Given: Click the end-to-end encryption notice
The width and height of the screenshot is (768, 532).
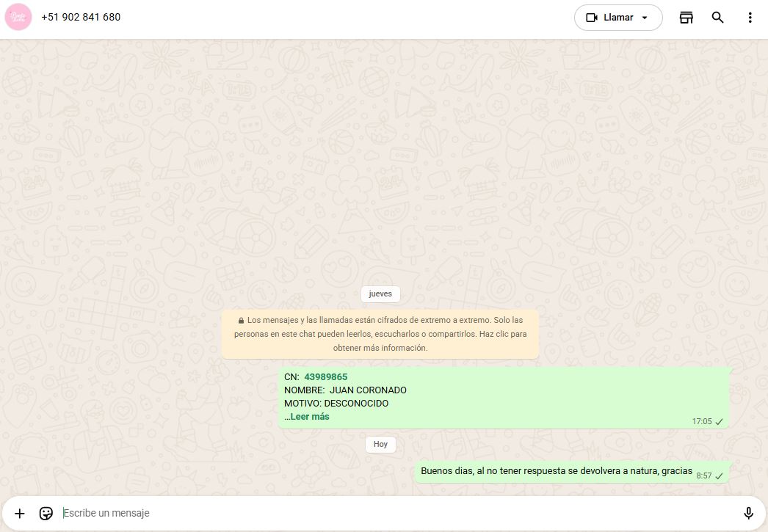Looking at the screenshot, I should coord(380,335).
